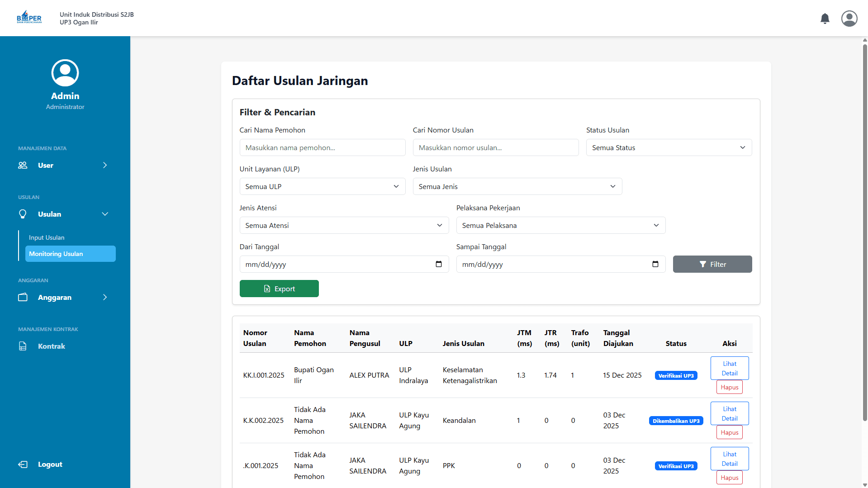Open the Jenis Usulan dropdown
The width and height of the screenshot is (868, 488).
[x=517, y=187]
